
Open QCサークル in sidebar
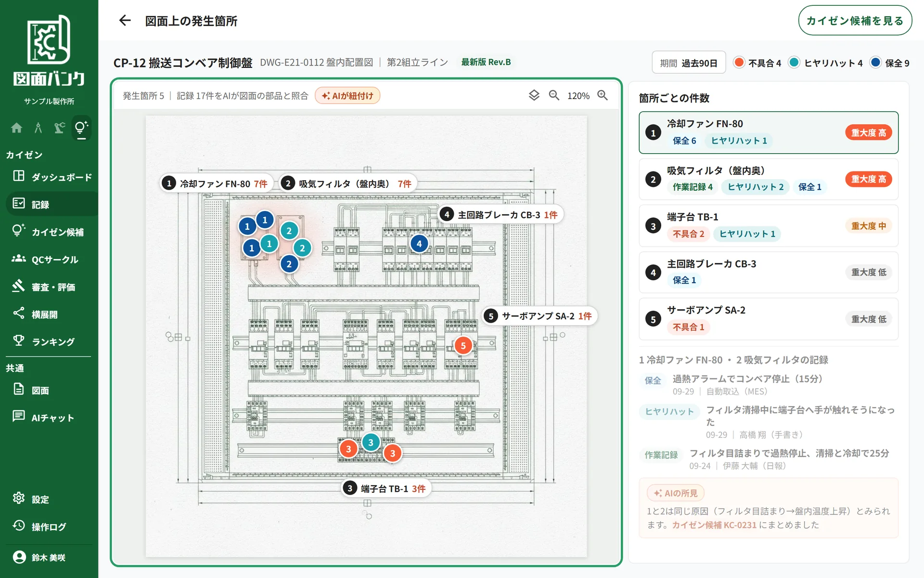tap(51, 259)
